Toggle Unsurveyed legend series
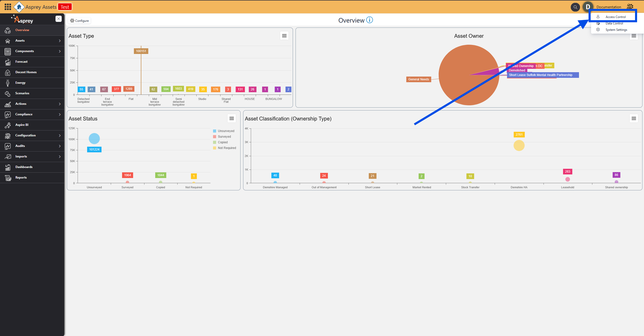Screen dimensions: 644x336 (x=226, y=131)
